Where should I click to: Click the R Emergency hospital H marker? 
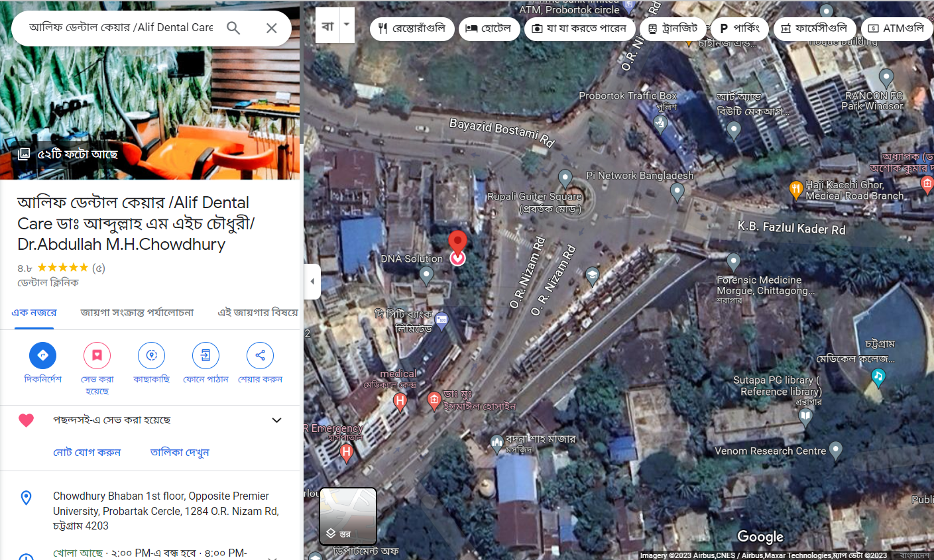pos(346,452)
